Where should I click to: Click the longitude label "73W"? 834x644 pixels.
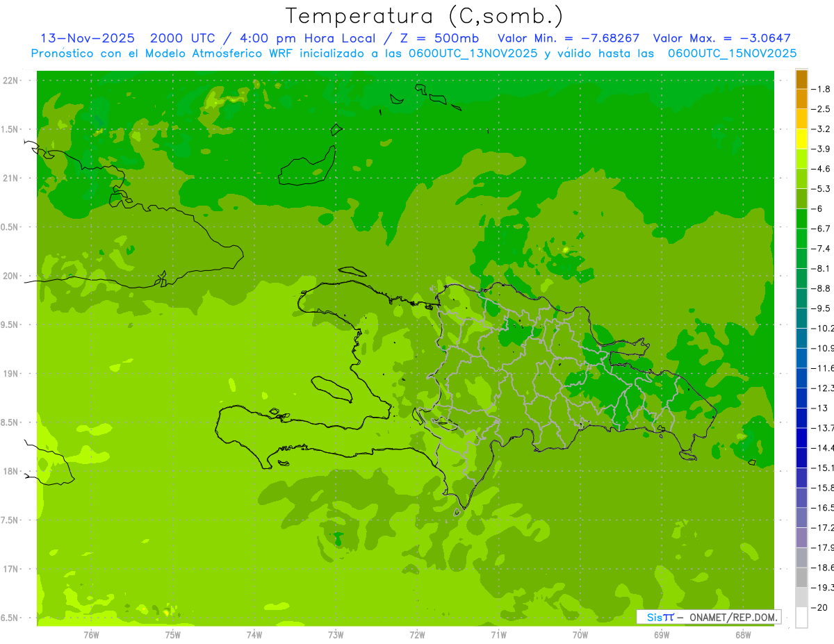point(336,634)
